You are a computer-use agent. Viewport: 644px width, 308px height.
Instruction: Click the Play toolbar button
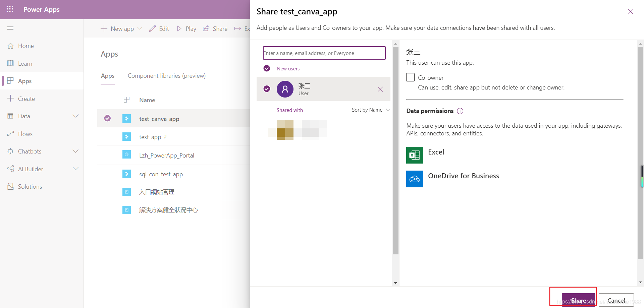point(186,28)
